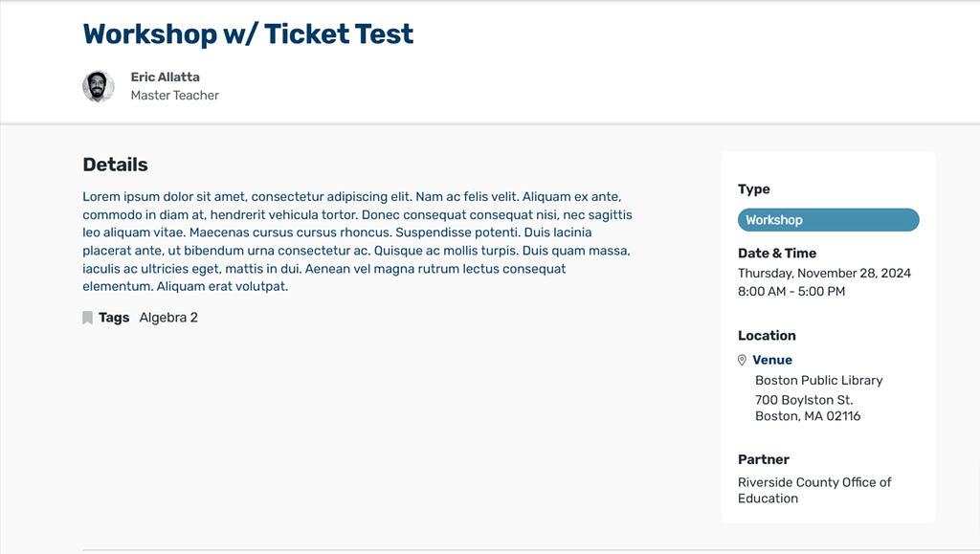Open the Venue link in Location section
This screenshot has height=554, width=980.
771,360
